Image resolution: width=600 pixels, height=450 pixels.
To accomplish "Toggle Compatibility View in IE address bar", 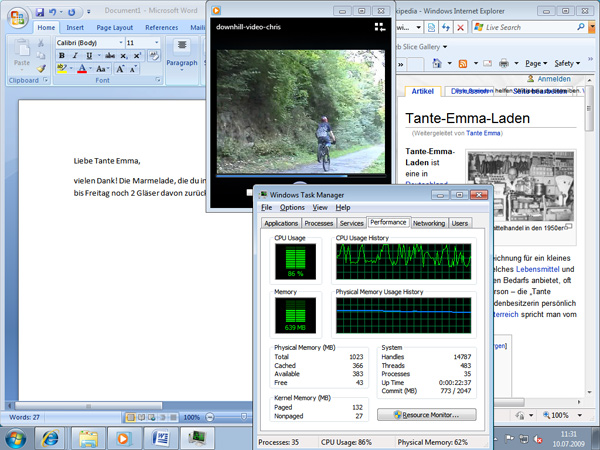I will [x=432, y=28].
